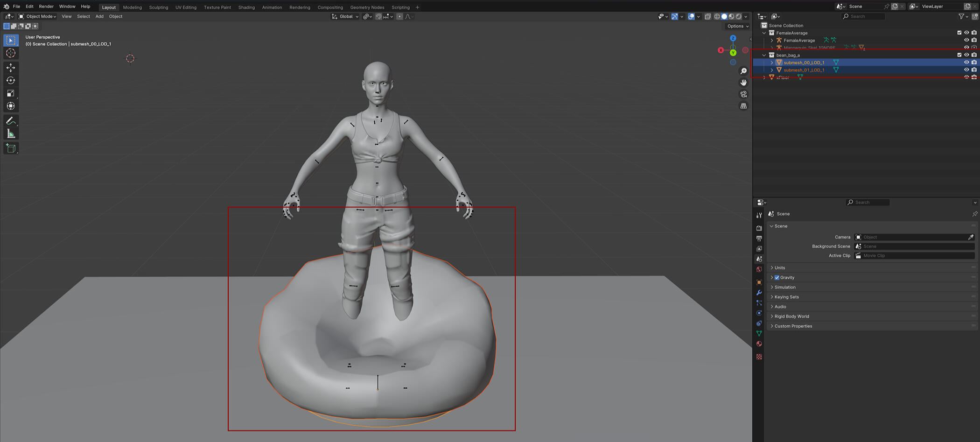Open the Add menu in viewport header
Screen dimensions: 980x442
[99, 16]
